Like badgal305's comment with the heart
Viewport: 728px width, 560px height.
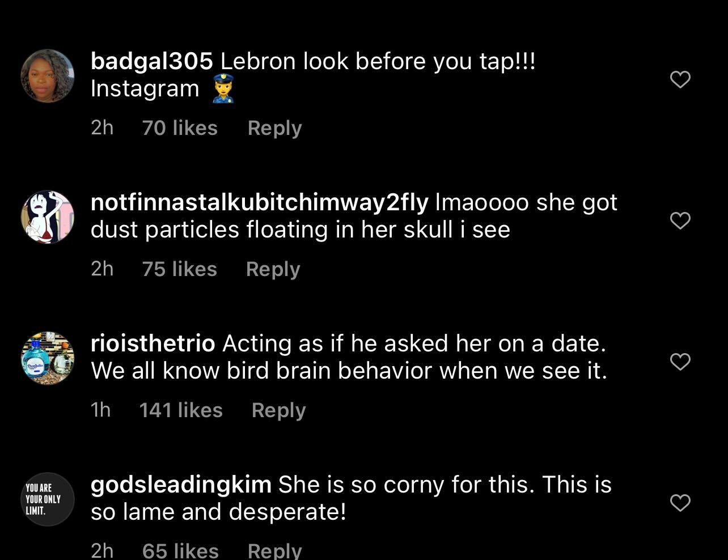coord(680,79)
